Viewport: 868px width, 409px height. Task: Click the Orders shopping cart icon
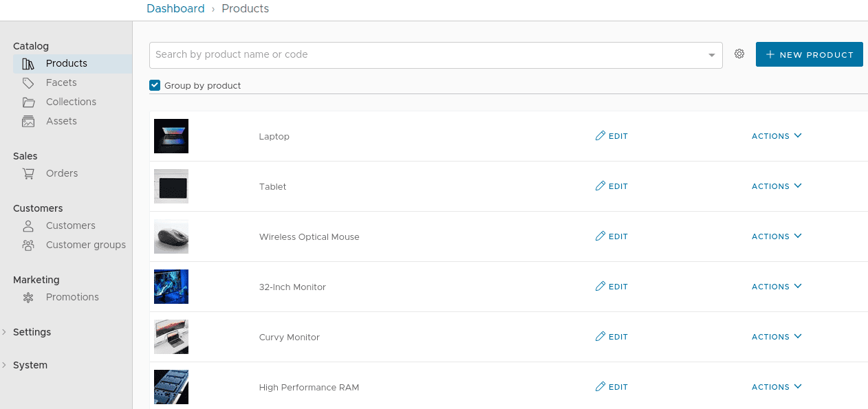[28, 174]
